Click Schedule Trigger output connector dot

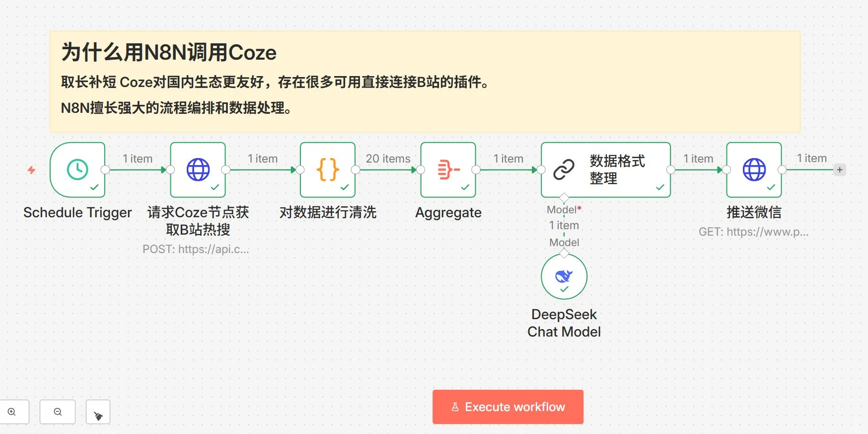tap(105, 170)
